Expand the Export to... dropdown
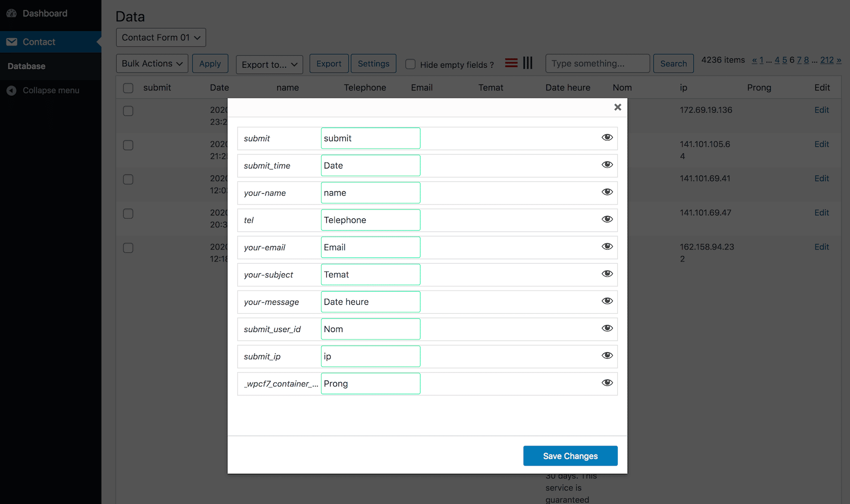The height and width of the screenshot is (504, 850). [269, 64]
